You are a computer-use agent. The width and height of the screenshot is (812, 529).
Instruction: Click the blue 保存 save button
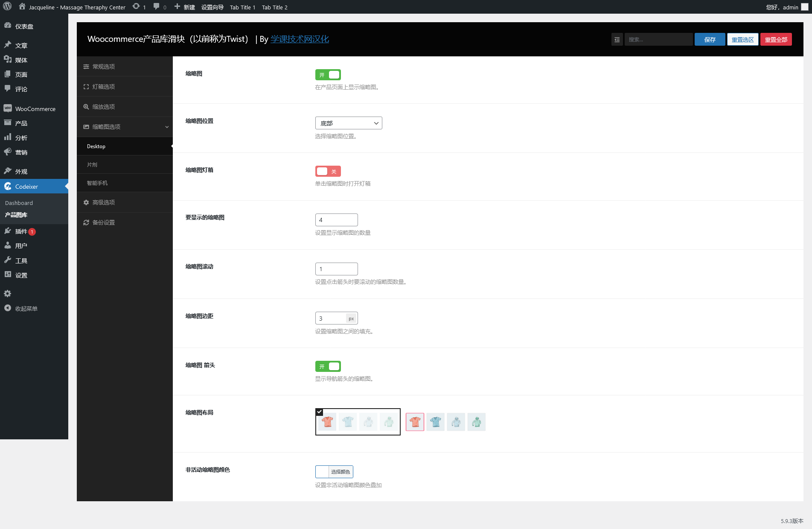pos(710,39)
